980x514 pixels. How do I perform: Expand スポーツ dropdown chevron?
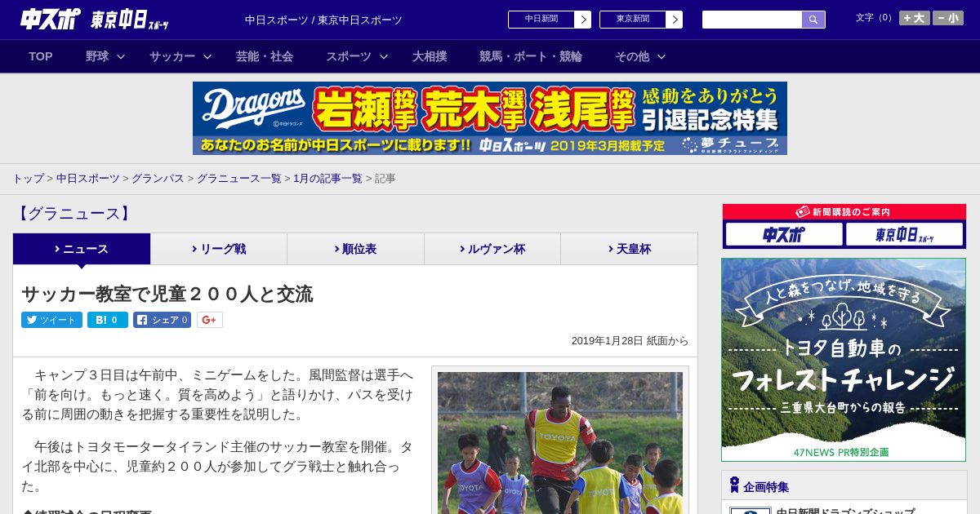tap(384, 56)
